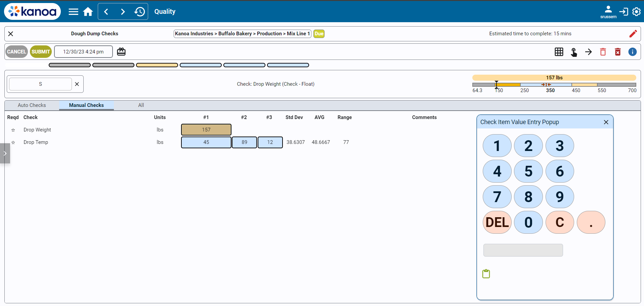Tap keypad digit 8
The width and height of the screenshot is (644, 306).
click(x=528, y=197)
